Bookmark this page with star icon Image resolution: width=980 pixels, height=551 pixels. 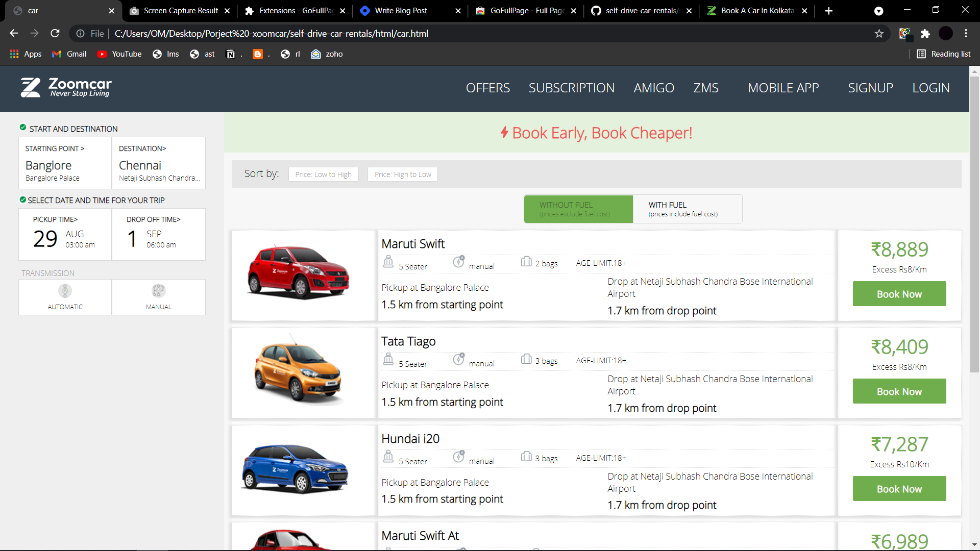click(879, 34)
